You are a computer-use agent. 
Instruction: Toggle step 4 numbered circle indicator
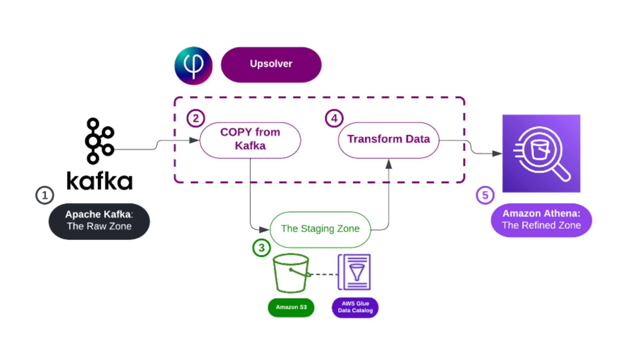pyautogui.click(x=333, y=118)
